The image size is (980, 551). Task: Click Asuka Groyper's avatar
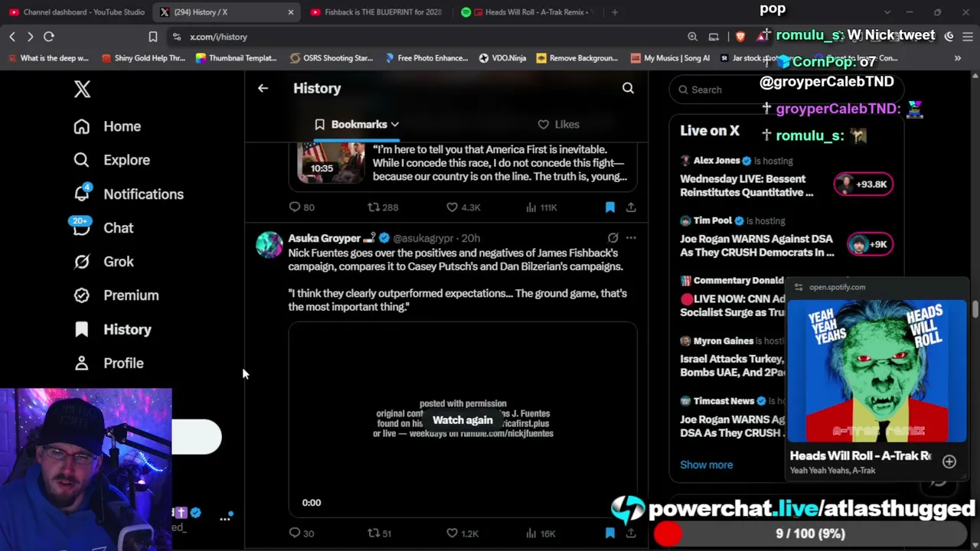click(269, 245)
